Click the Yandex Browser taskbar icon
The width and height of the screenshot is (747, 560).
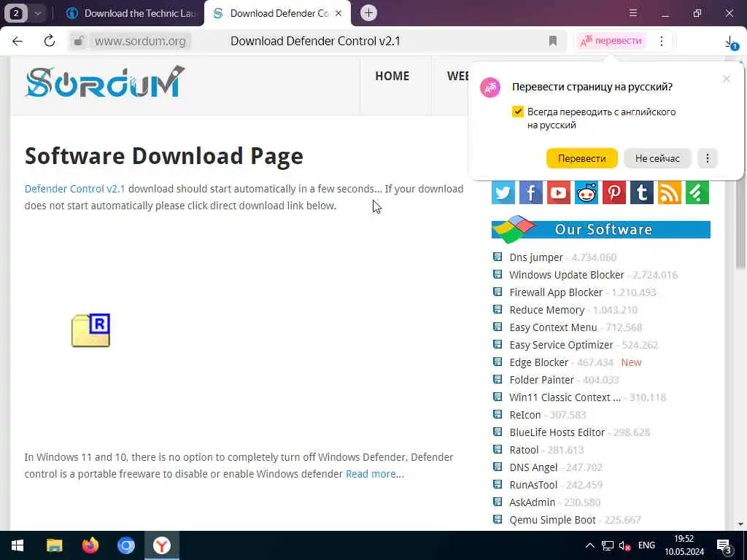pyautogui.click(x=162, y=545)
